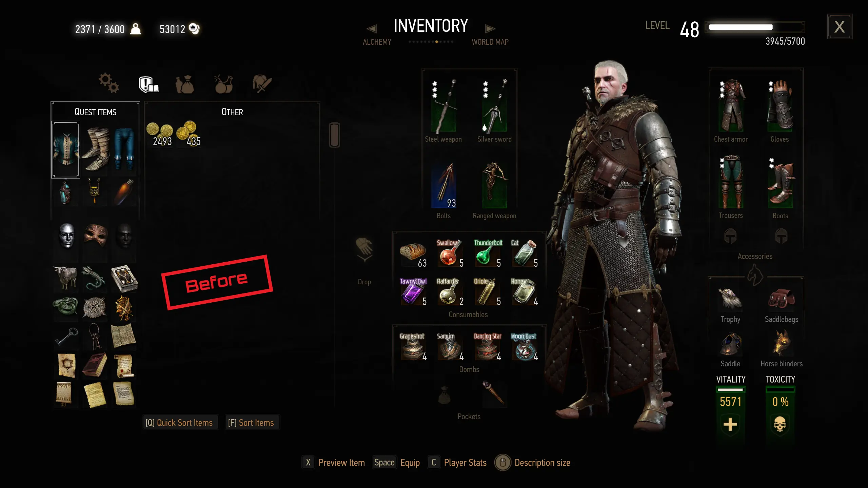
Task: Close the inventory with X button
Action: 840,26
